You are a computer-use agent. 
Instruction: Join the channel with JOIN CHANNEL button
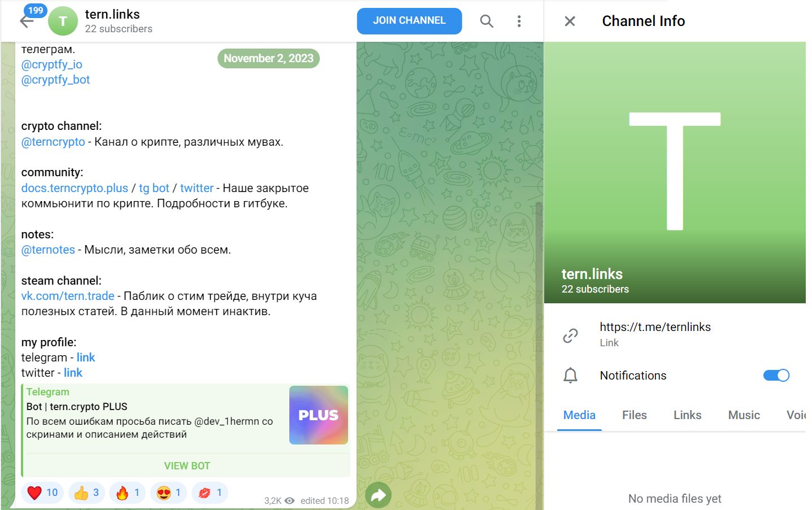(x=409, y=21)
